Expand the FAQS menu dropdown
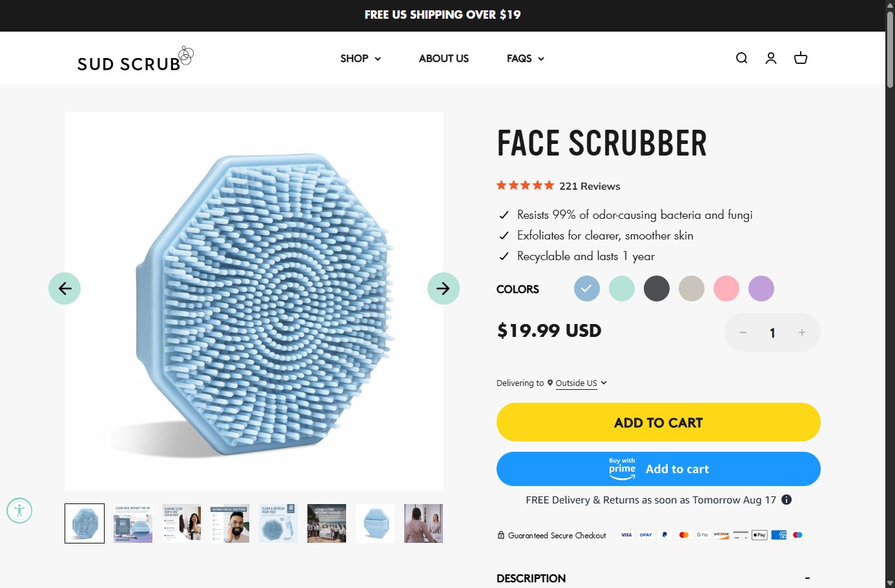 (525, 59)
